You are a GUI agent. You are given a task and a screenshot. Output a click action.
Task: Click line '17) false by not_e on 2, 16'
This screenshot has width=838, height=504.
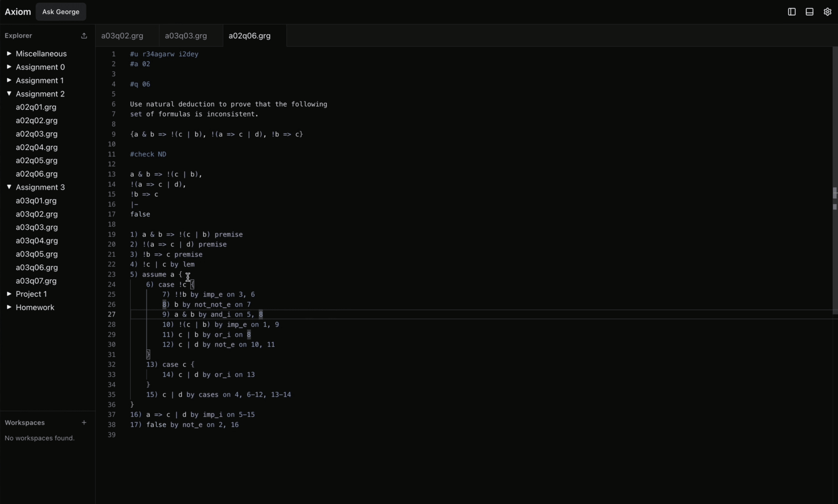[184, 425]
